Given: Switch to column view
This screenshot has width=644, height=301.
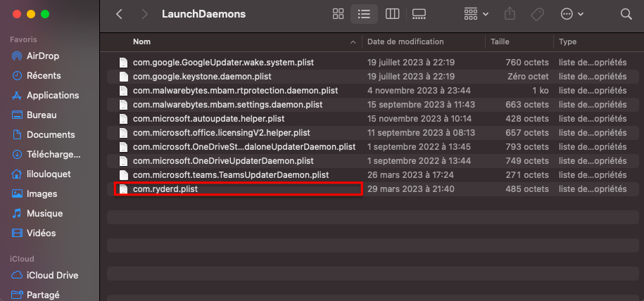Looking at the screenshot, I should click(393, 14).
